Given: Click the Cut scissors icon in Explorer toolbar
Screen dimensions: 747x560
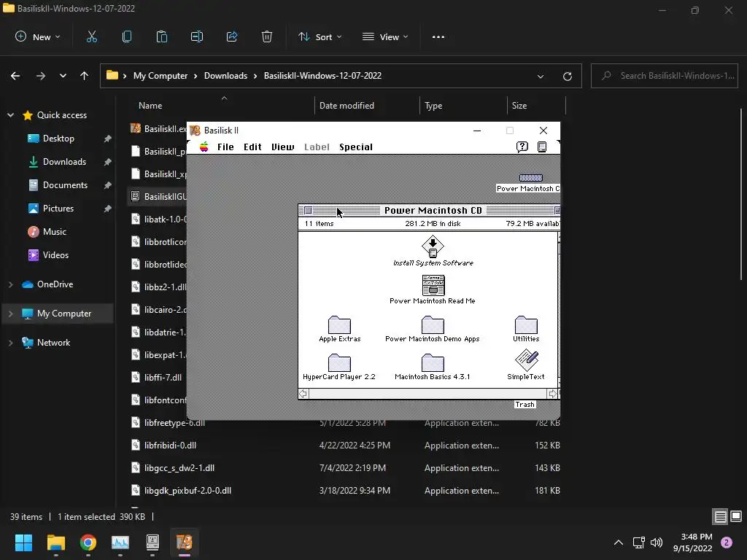Looking at the screenshot, I should pyautogui.click(x=91, y=36).
